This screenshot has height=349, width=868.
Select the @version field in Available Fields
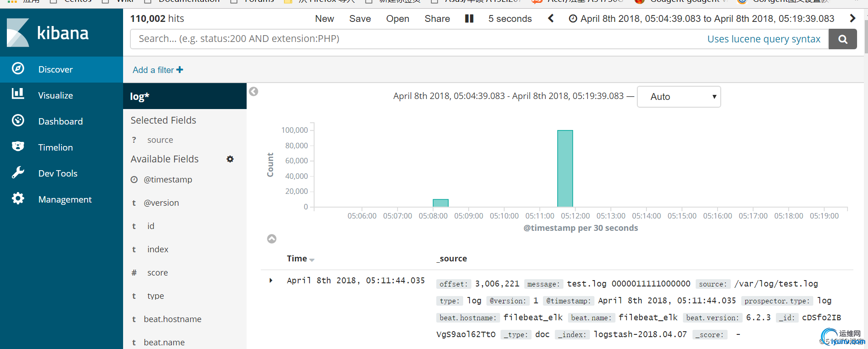pyautogui.click(x=161, y=203)
